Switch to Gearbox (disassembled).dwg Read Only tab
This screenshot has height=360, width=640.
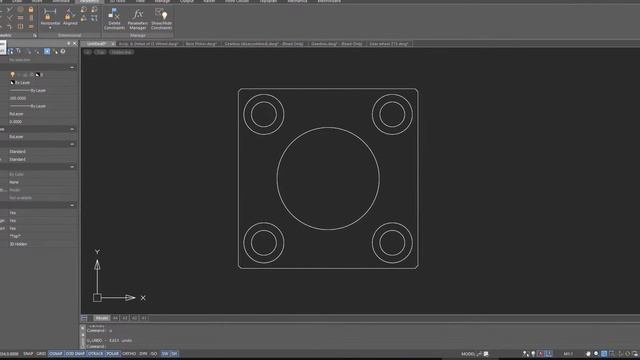(x=264, y=44)
